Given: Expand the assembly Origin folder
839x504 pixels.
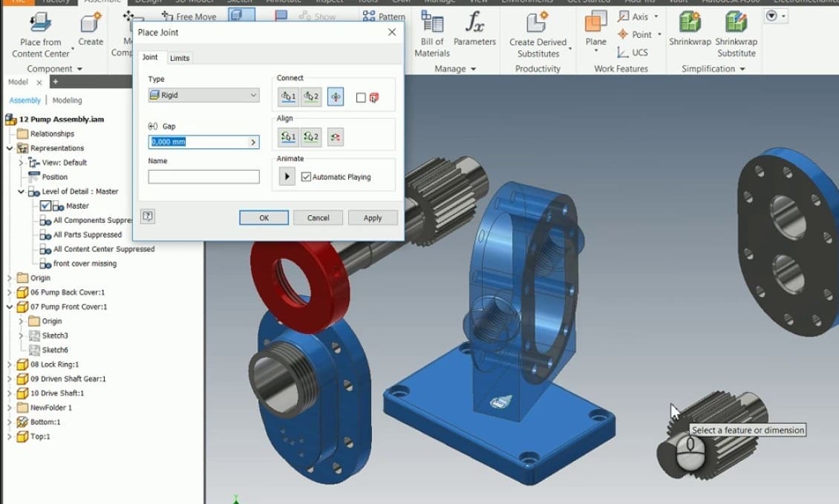Looking at the screenshot, I should point(10,278).
